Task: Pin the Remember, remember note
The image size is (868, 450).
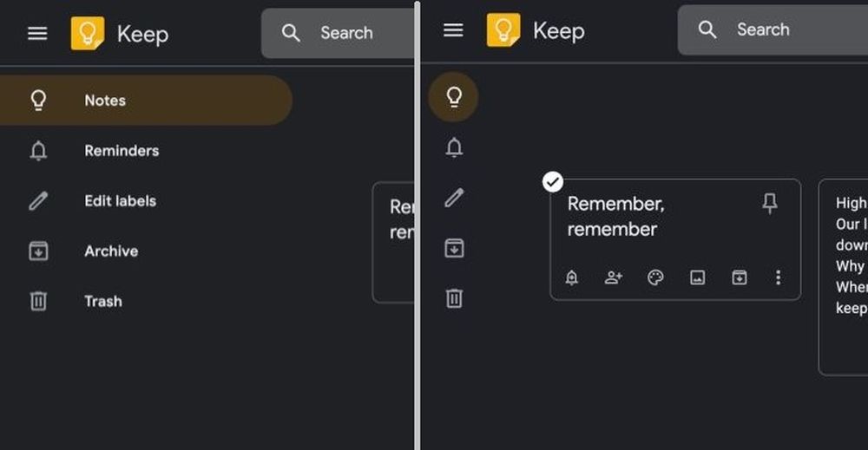Action: [769, 203]
